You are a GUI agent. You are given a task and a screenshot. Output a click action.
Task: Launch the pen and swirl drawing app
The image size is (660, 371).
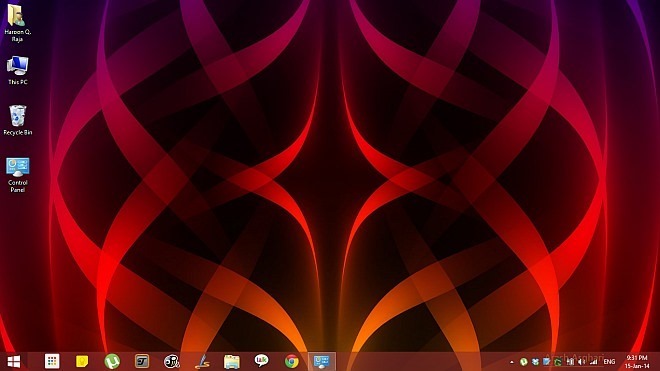click(202, 361)
